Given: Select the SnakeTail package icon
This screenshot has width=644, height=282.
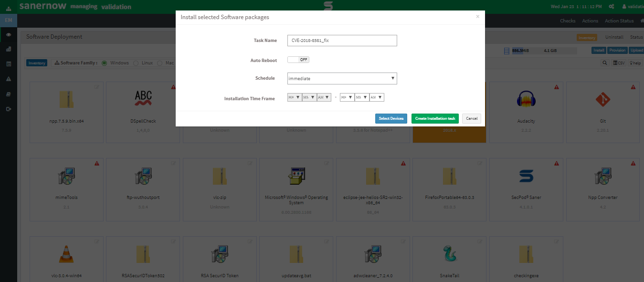Looking at the screenshot, I should click(x=450, y=254).
